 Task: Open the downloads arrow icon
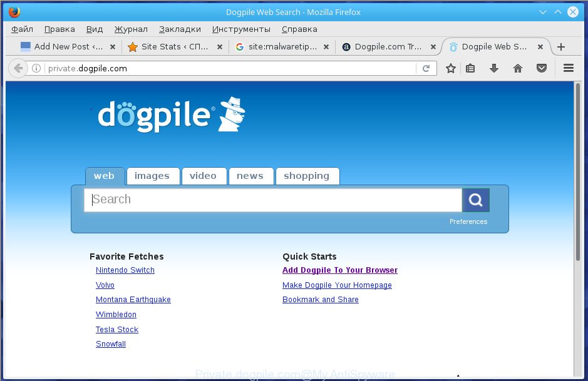tap(494, 68)
